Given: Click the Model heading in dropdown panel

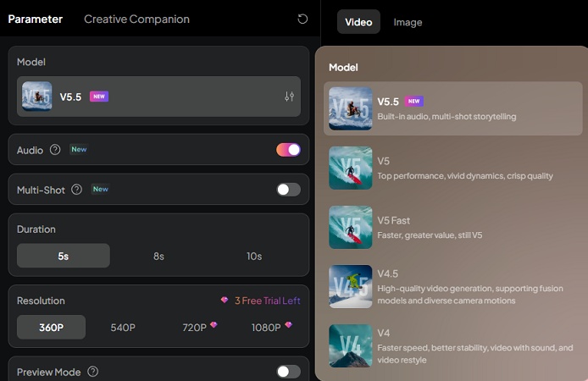Looking at the screenshot, I should click(x=343, y=68).
